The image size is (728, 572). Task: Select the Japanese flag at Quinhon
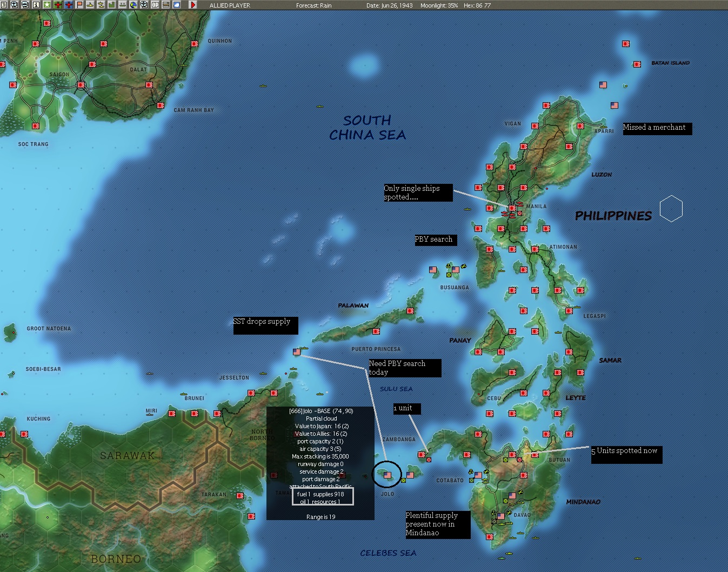pos(195,44)
